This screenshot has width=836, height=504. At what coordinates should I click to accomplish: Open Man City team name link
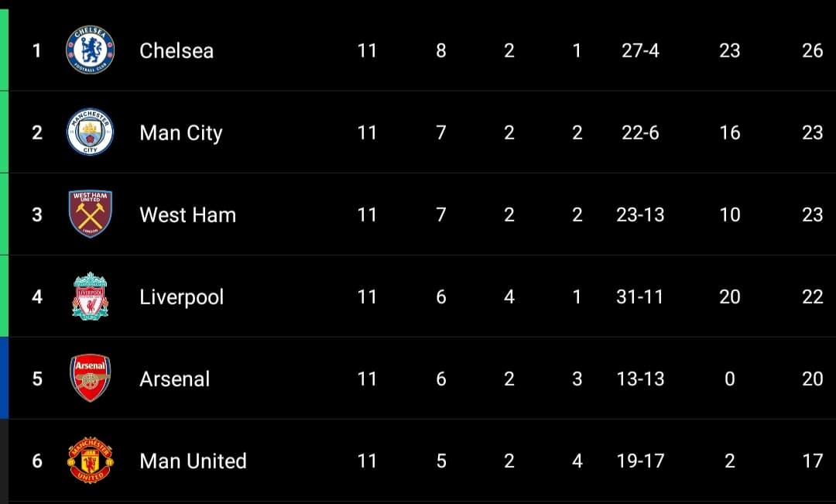click(180, 133)
